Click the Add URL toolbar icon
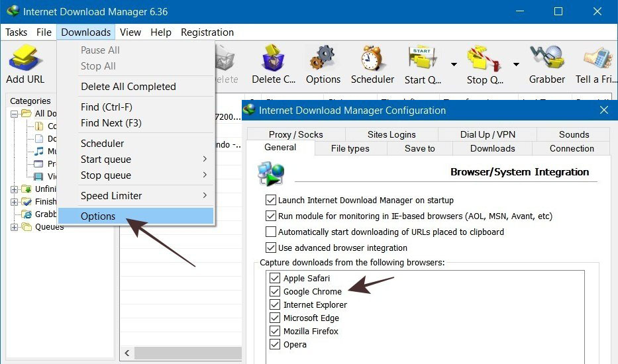 (25, 58)
